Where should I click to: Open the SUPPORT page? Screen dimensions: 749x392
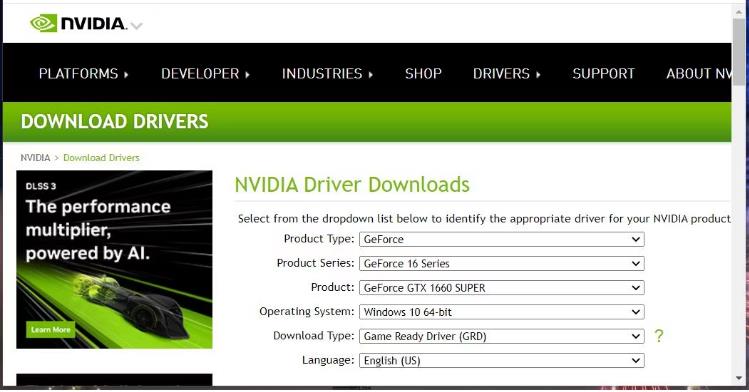click(604, 74)
